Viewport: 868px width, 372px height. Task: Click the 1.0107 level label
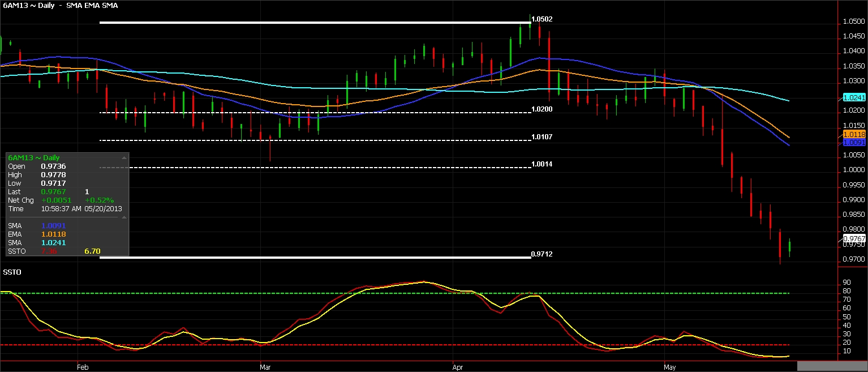click(542, 137)
